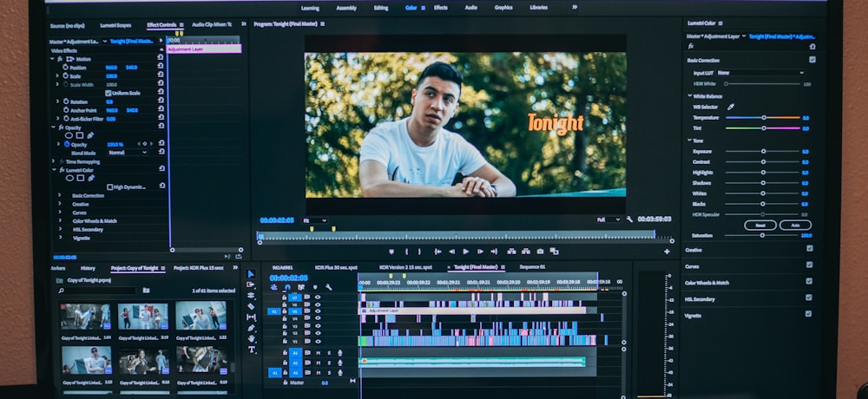This screenshot has width=868, height=399.
Task: Click Reset button in Tone section
Action: [x=760, y=226]
